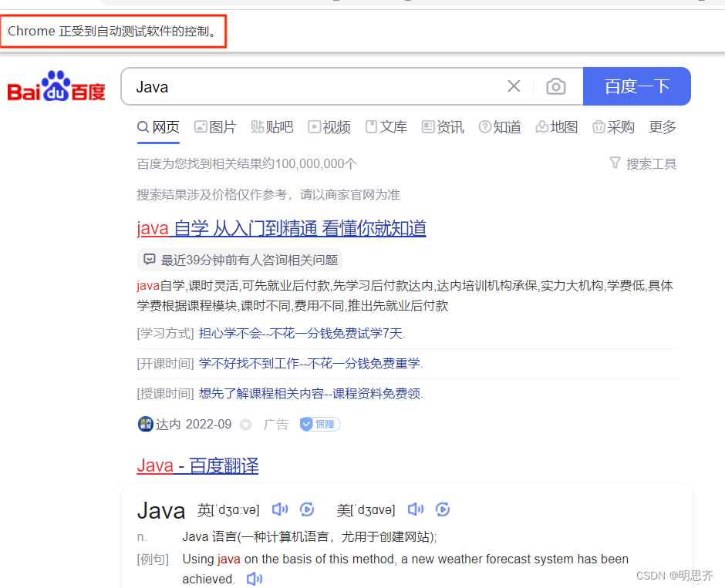This screenshot has height=588, width=725.
Task: Click American pronunciation replay circle icon
Action: coord(443,509)
